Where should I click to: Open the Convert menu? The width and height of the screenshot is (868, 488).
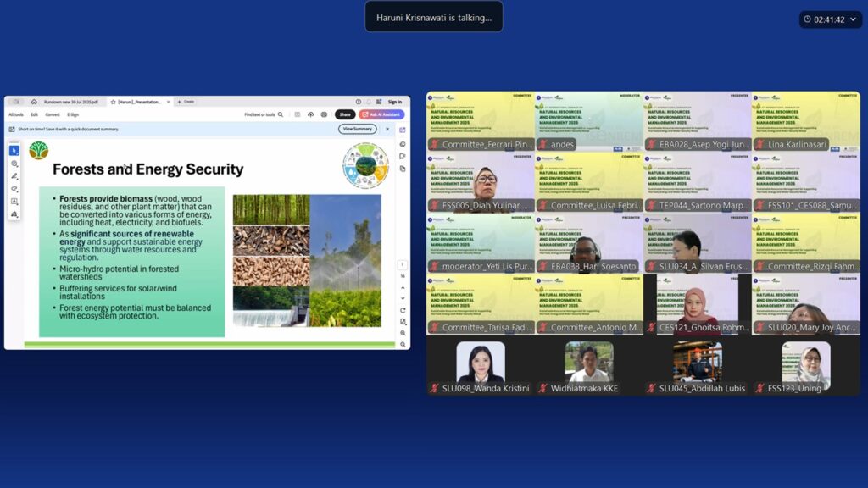(x=53, y=114)
